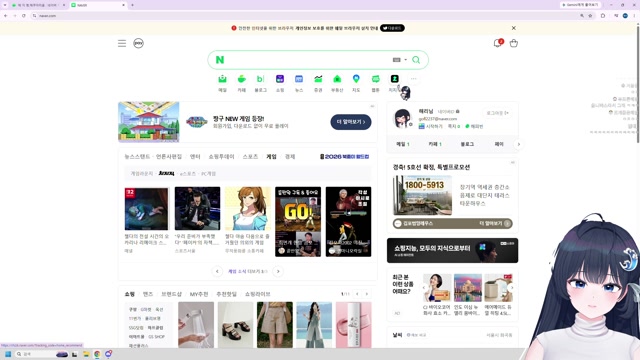Viewport: 640px width, 360px height.
Task: Select the 쇼핑투데이 tab
Action: pos(221,157)
